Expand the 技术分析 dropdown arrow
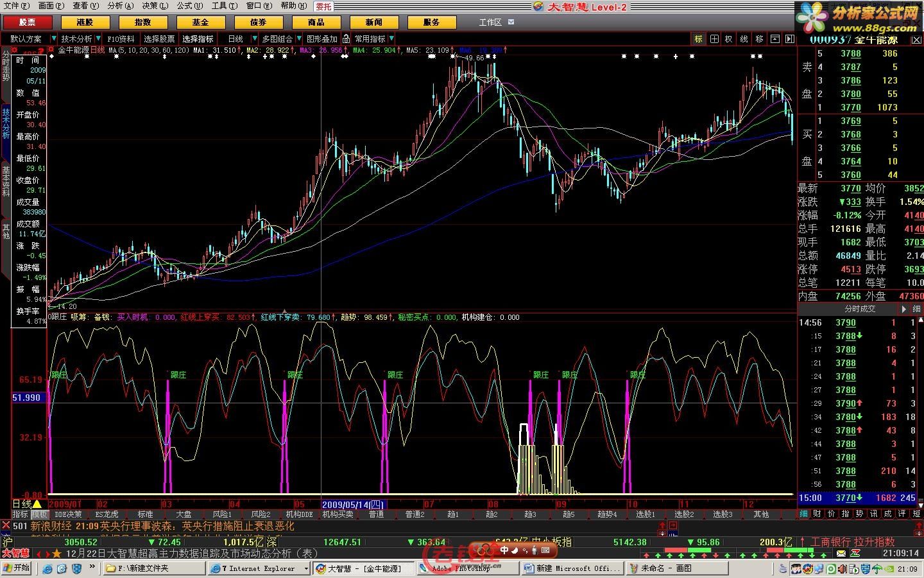The image size is (924, 578). point(98,39)
